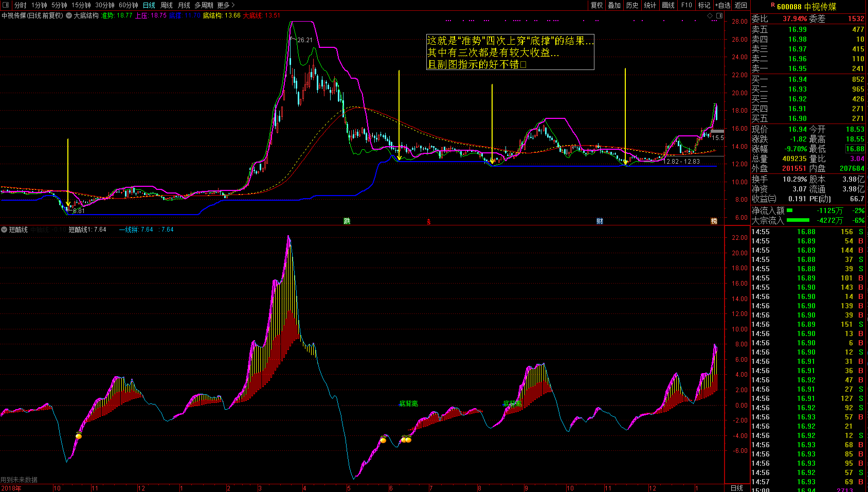868x492 pixels.
Task: Expand the 更多 periods menu
Action: tap(226, 5)
